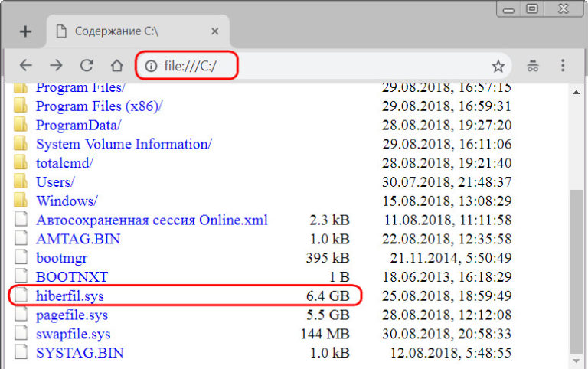Close the browser window
588x369 pixels.
(x=563, y=8)
